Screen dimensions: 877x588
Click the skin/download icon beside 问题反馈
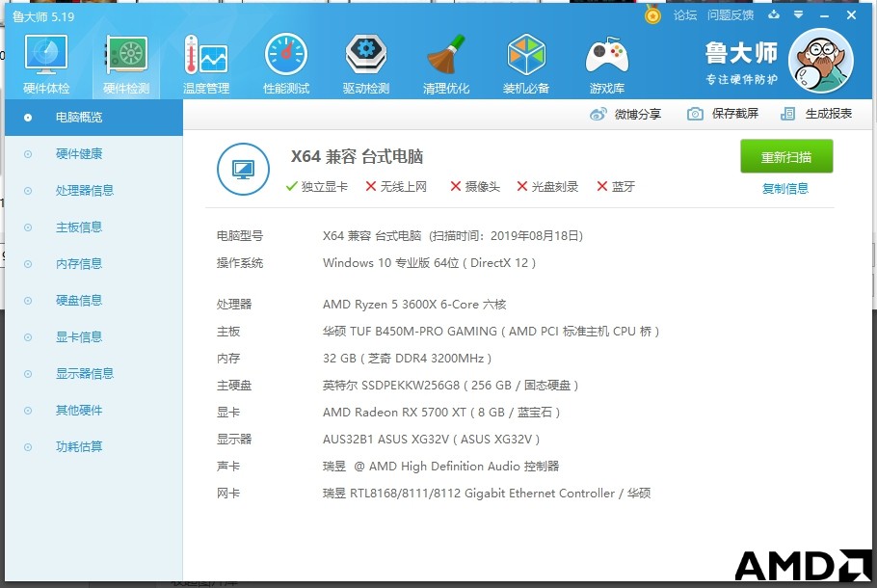tap(774, 14)
